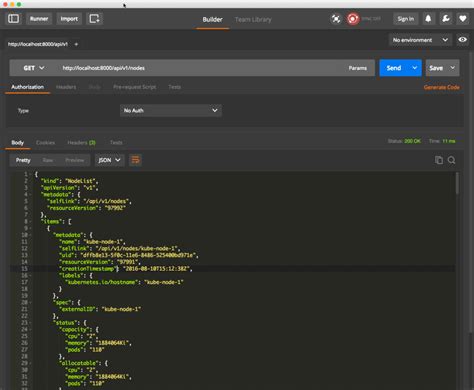474x390 pixels.
Task: Open the No environment dropdown
Action: [420, 40]
